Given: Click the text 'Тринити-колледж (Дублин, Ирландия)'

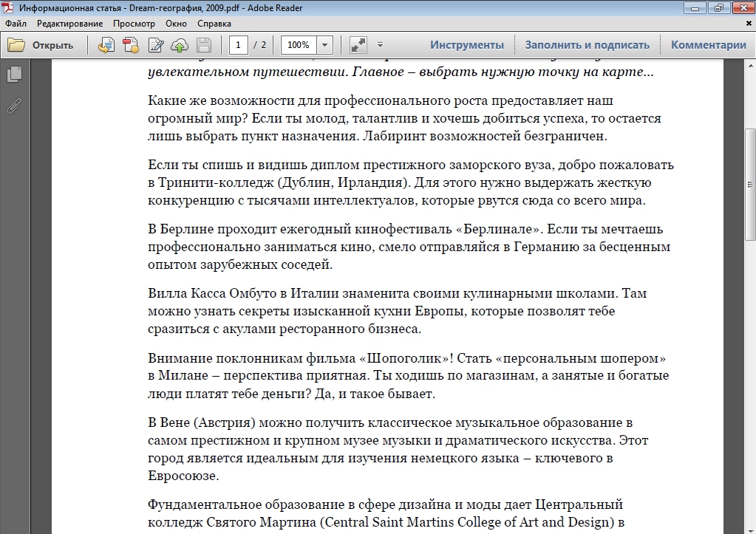Looking at the screenshot, I should (x=284, y=182).
